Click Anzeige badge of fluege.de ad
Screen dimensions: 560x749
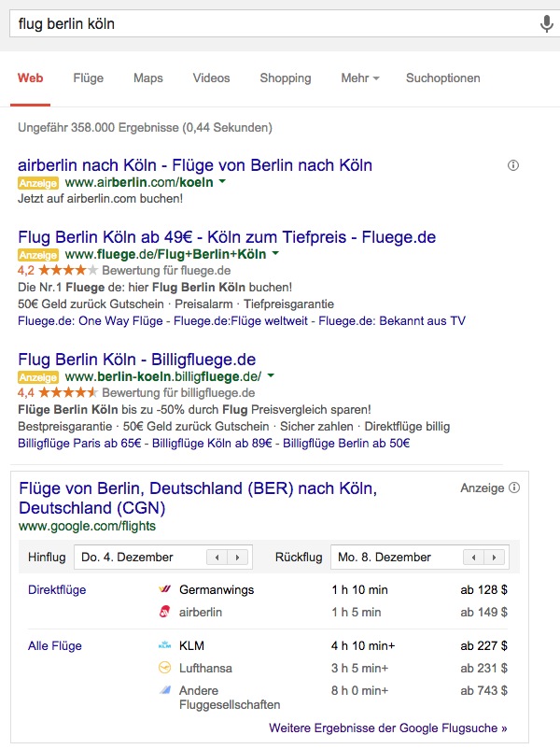point(38,255)
